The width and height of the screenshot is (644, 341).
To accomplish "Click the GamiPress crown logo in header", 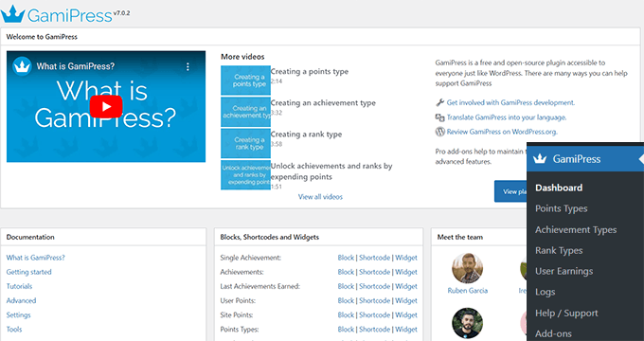I will point(13,14).
